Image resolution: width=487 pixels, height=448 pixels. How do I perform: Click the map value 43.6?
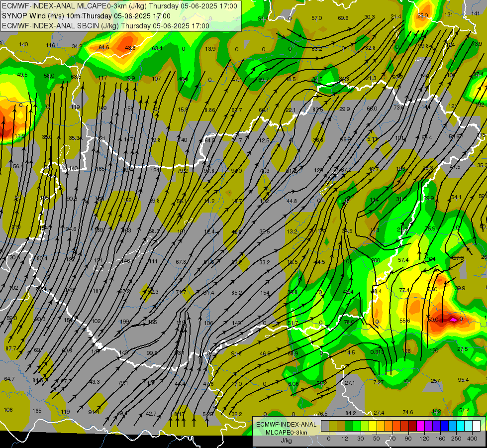point(130,48)
